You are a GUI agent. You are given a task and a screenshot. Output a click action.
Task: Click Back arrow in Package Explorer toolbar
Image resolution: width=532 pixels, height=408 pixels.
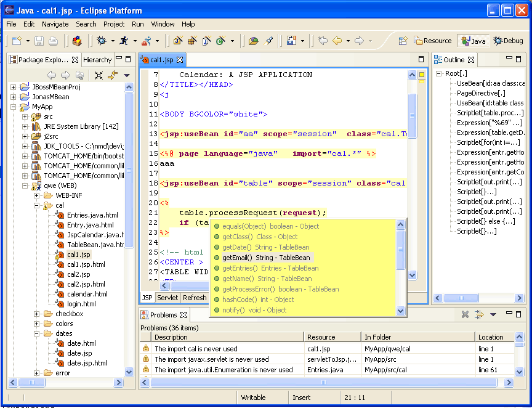click(51, 75)
